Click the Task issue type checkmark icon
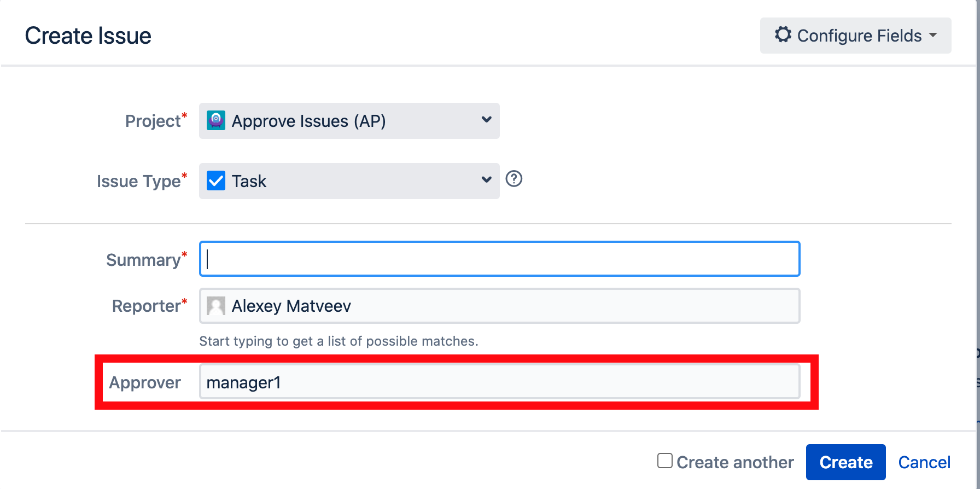Image resolution: width=980 pixels, height=489 pixels. (216, 181)
